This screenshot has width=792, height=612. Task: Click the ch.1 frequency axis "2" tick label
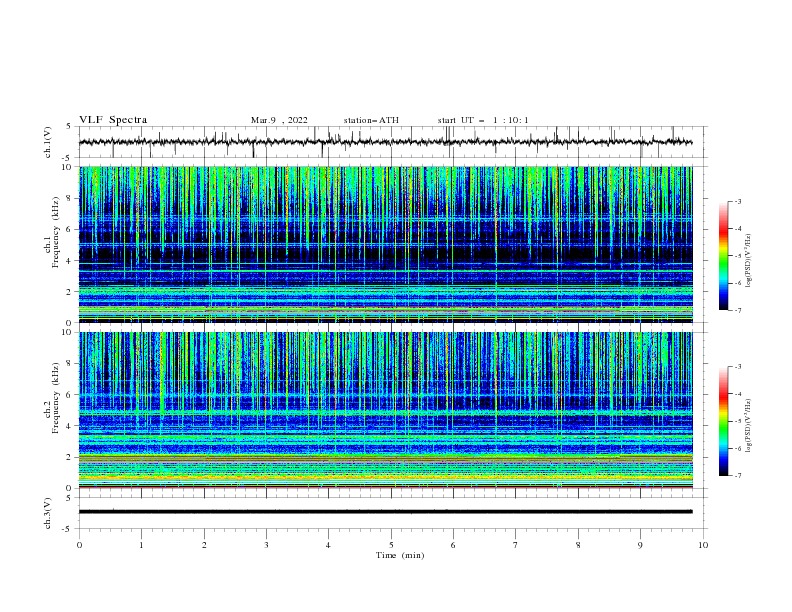[x=71, y=291]
